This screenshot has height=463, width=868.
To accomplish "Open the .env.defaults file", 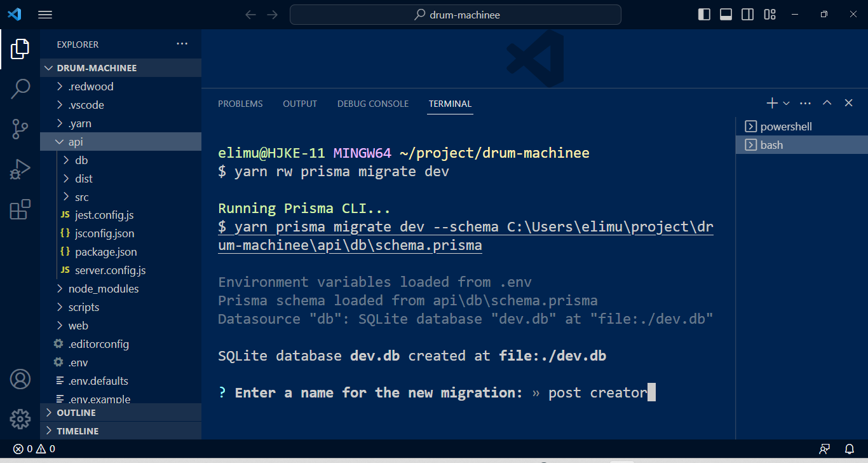I will [x=121, y=381].
